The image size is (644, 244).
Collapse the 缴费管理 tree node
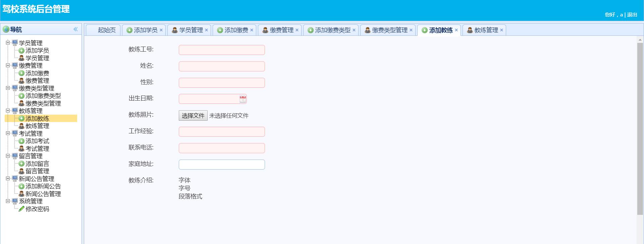tap(8, 66)
